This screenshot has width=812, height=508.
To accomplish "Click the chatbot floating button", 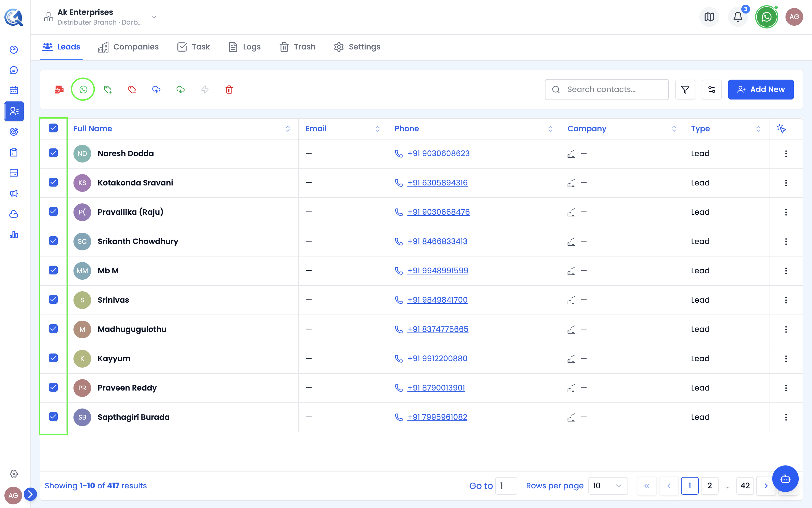I will click(x=785, y=479).
